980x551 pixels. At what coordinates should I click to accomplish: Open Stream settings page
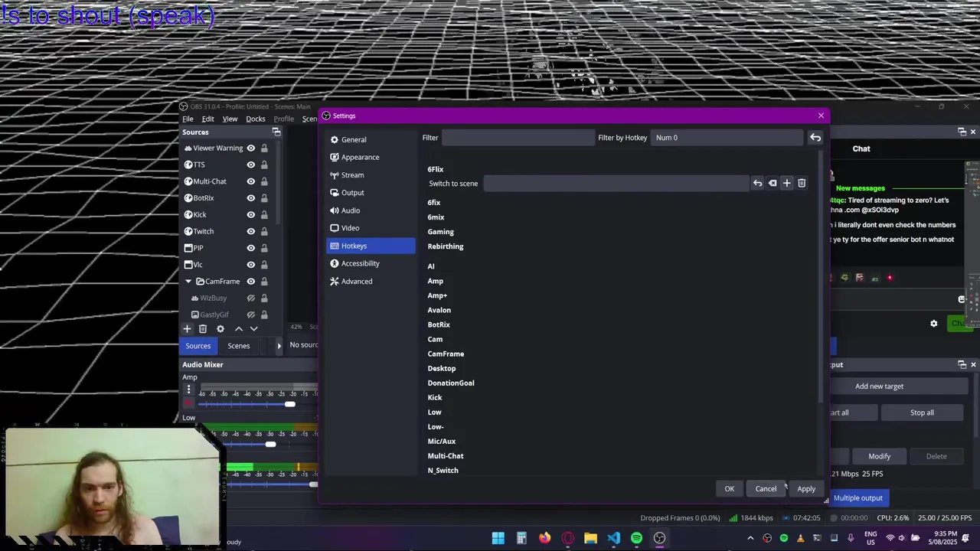pyautogui.click(x=371, y=175)
